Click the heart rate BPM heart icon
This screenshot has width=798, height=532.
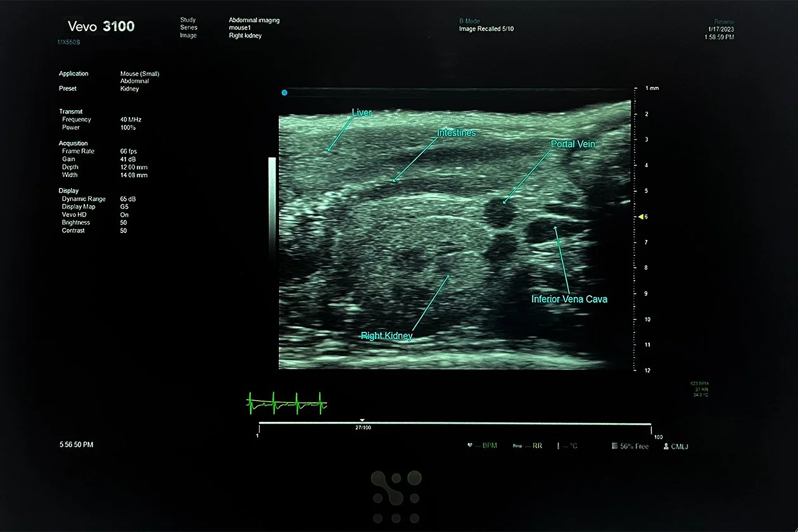pyautogui.click(x=469, y=446)
